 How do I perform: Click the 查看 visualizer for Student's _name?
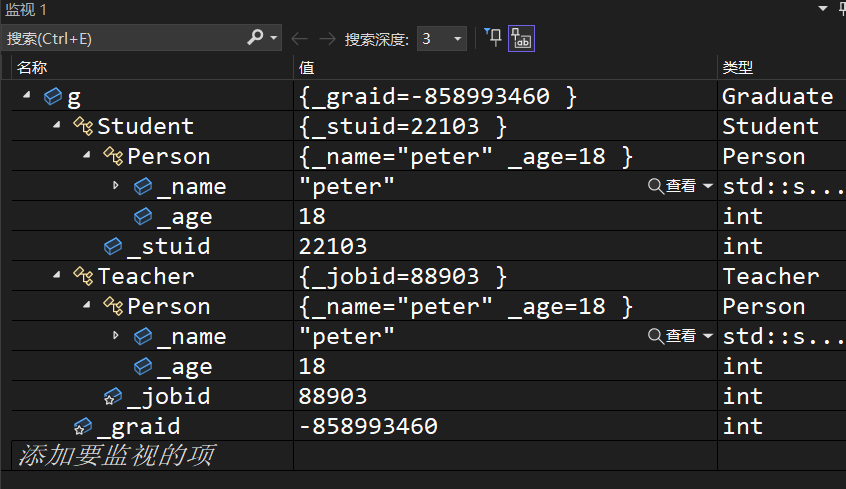673,186
